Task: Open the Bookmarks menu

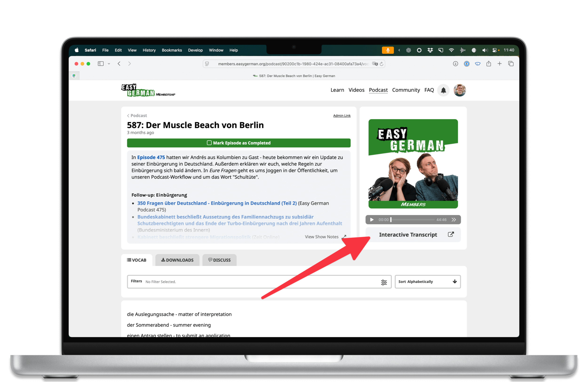Action: [172, 50]
